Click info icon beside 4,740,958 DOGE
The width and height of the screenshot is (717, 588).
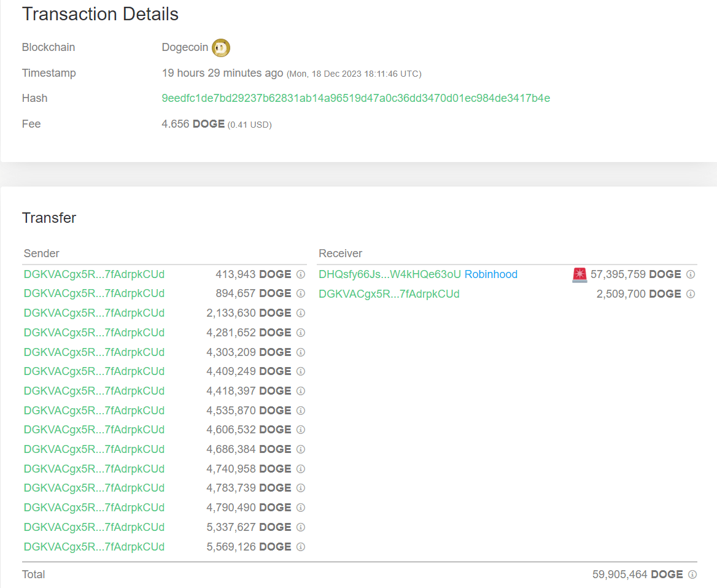(301, 469)
